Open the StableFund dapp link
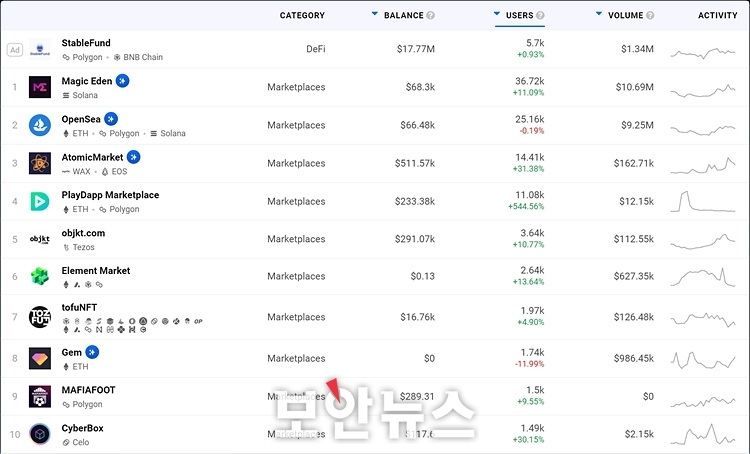Screen dimensions: 750x454 tap(86, 43)
